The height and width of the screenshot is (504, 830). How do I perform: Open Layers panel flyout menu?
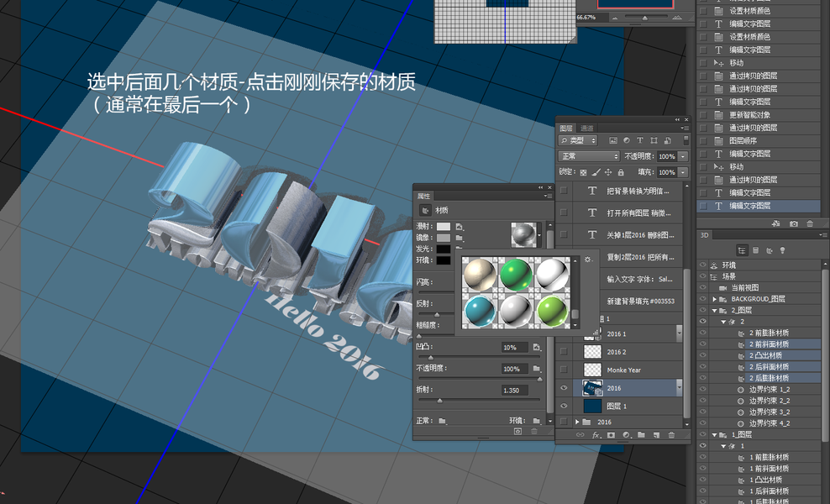pos(685,129)
